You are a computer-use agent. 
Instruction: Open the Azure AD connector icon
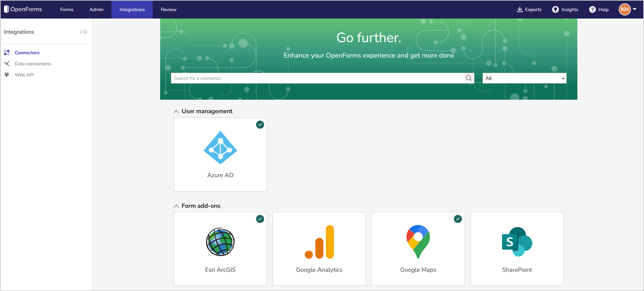[x=220, y=148]
